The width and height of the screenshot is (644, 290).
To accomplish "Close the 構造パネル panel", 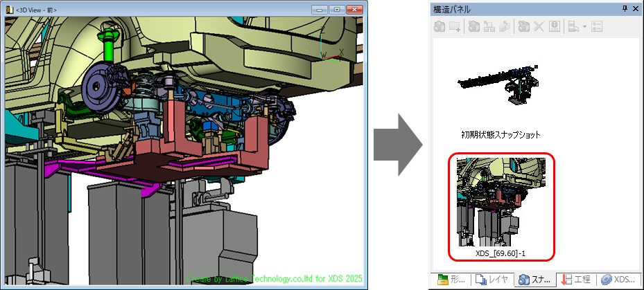I will (636, 8).
